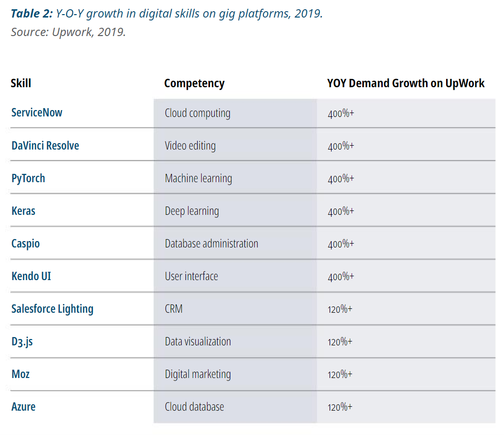
Task: Click the Skill column header
Action: click(21, 83)
